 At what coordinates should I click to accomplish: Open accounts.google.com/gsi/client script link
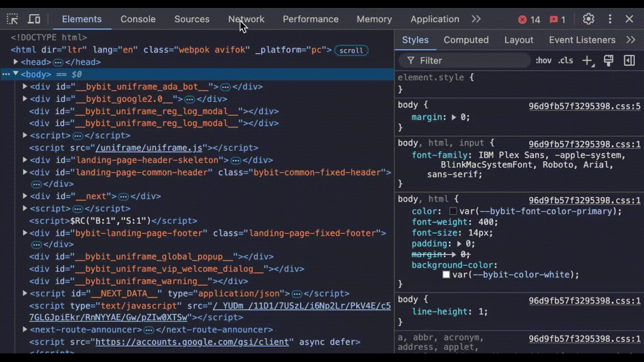[x=192, y=342]
